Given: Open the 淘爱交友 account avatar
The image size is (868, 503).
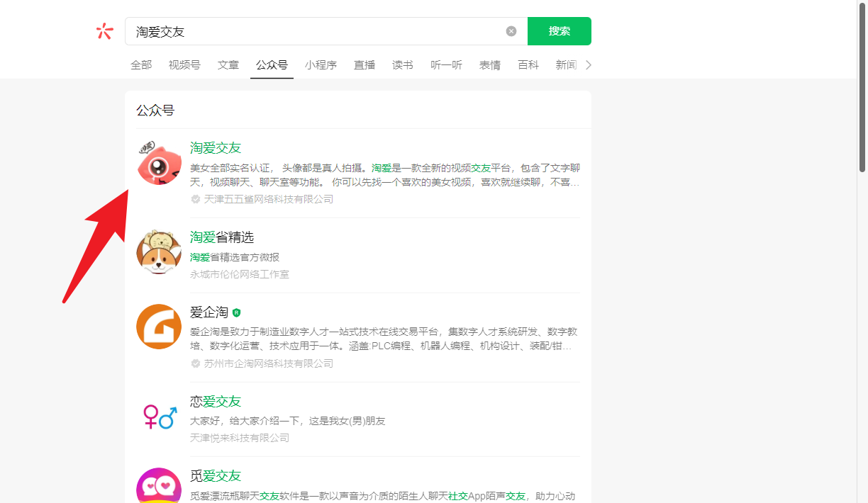Looking at the screenshot, I should click(x=159, y=163).
